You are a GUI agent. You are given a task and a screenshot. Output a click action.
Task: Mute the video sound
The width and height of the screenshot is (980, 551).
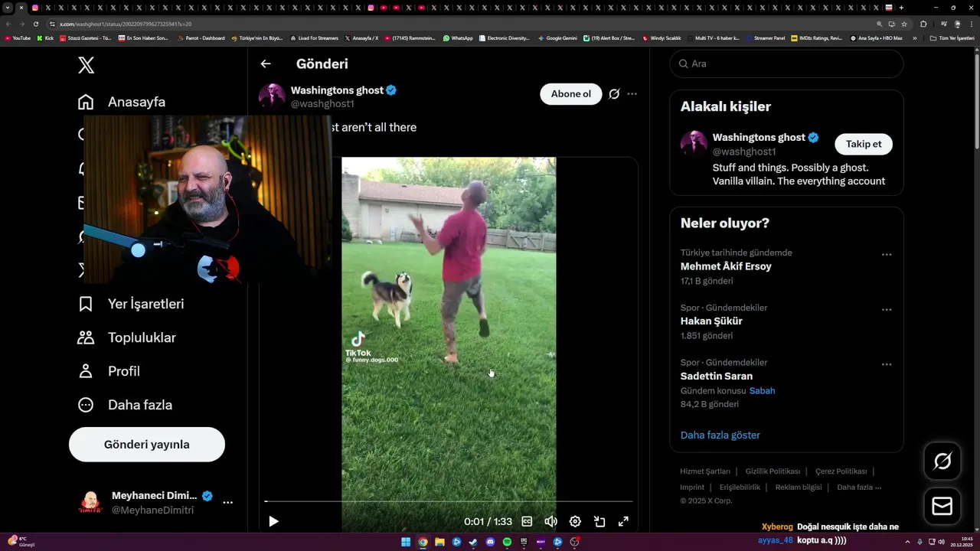click(550, 521)
